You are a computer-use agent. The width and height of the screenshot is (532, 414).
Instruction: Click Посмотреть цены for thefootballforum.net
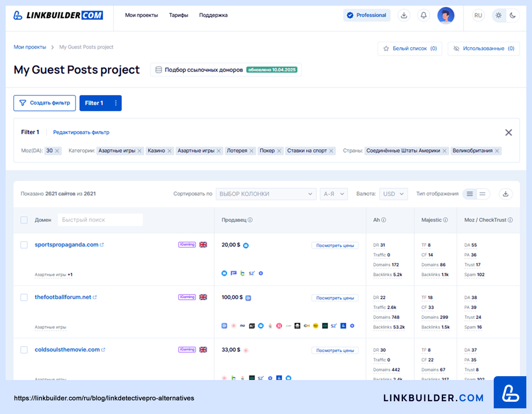tap(335, 298)
